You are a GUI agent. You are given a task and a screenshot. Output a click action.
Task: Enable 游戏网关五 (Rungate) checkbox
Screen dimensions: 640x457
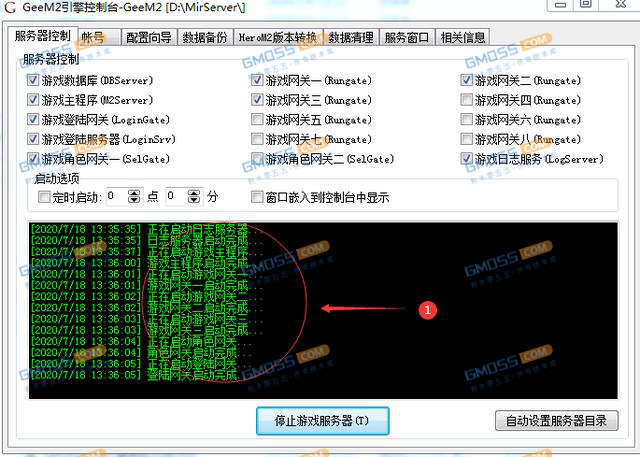(x=257, y=119)
